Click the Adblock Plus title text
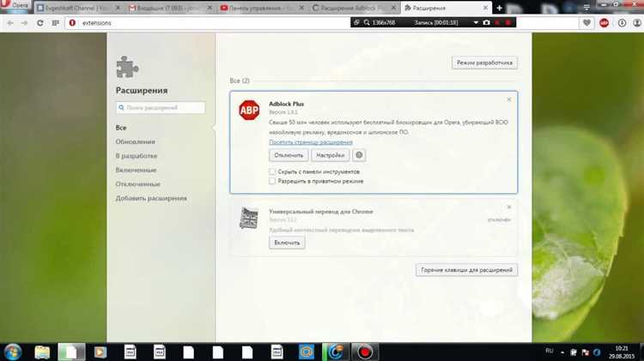Image resolution: width=644 pixels, height=361 pixels. tap(286, 105)
